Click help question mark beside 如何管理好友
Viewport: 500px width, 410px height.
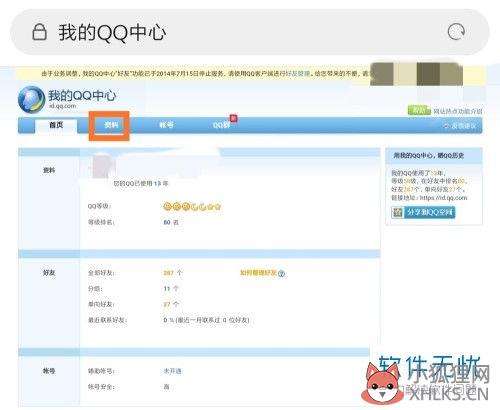(x=281, y=273)
